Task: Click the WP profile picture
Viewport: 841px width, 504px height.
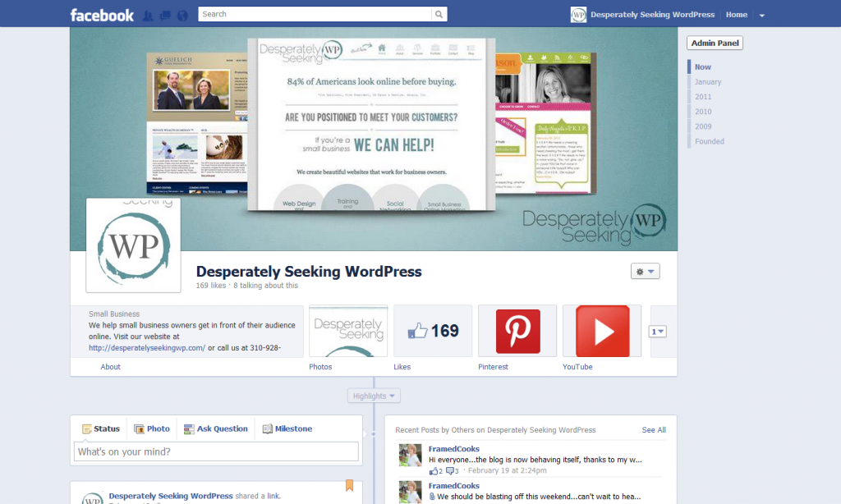Action: pyautogui.click(x=134, y=245)
